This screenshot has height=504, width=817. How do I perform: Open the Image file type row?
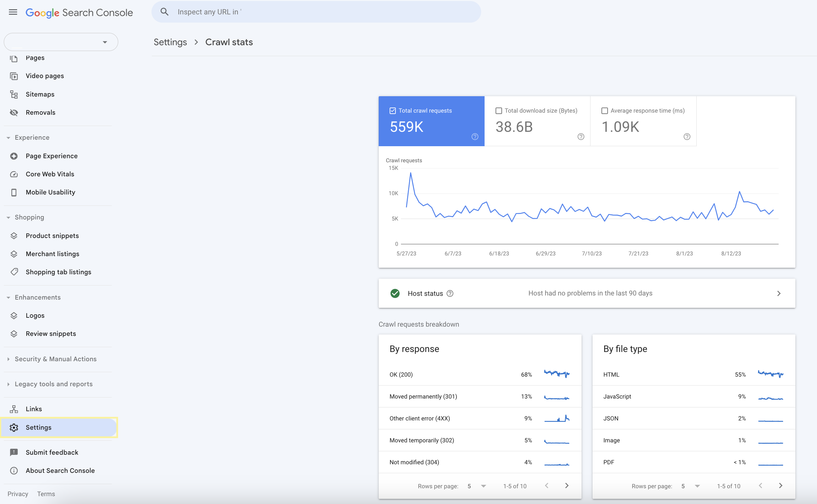pos(694,440)
